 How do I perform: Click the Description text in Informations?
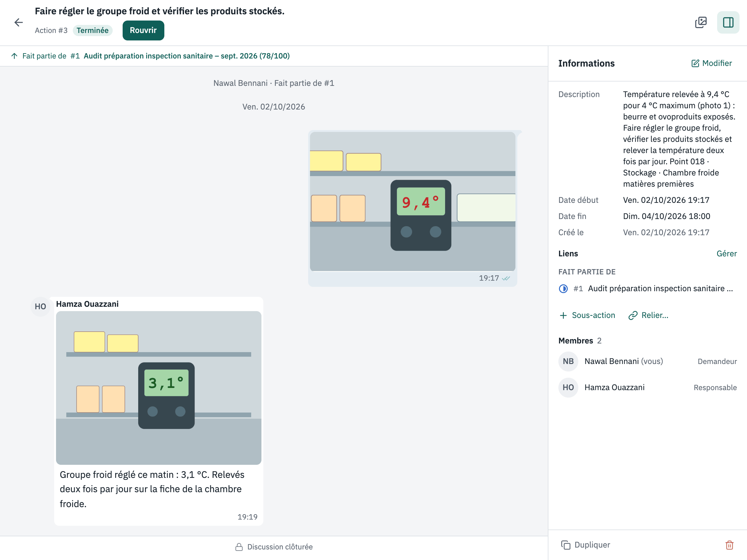679,139
